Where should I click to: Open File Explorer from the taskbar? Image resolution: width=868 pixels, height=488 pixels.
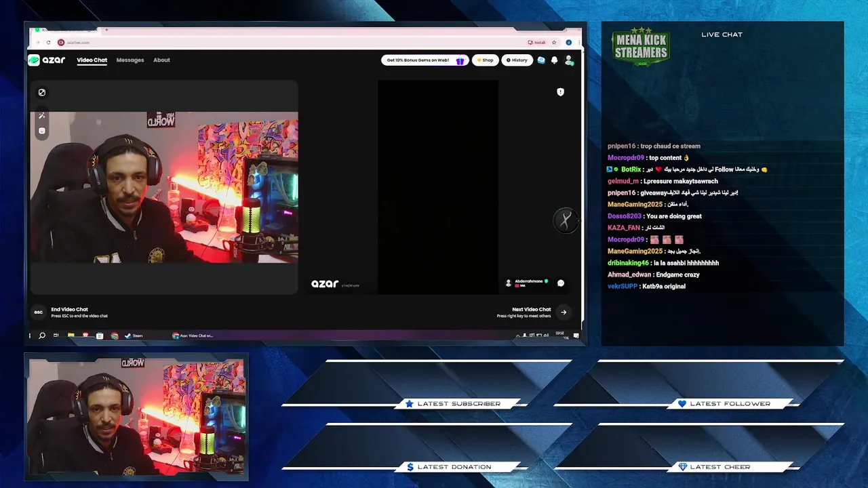(71, 335)
